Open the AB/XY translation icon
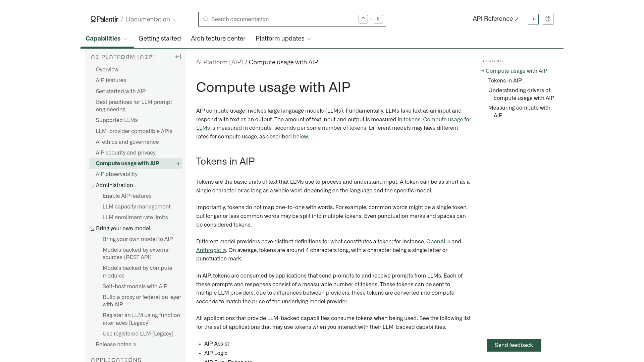Screen dimensions: 644x362 point(548,19)
